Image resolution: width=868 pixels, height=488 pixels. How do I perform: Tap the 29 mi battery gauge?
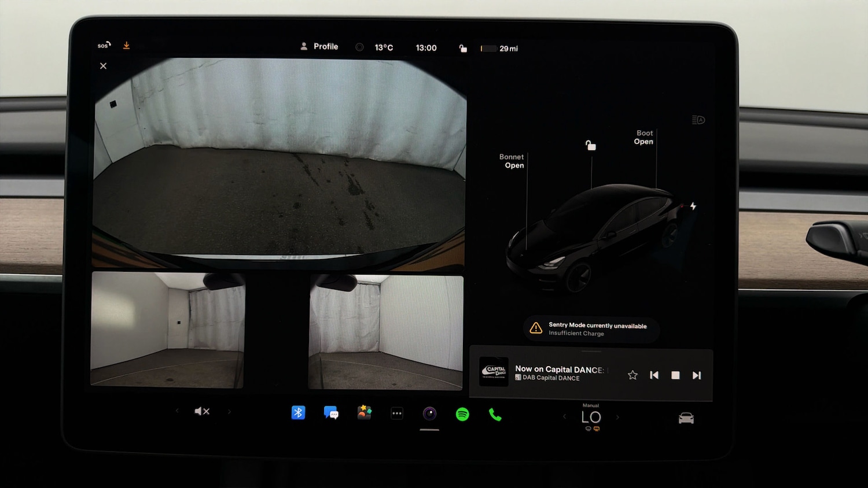point(499,49)
